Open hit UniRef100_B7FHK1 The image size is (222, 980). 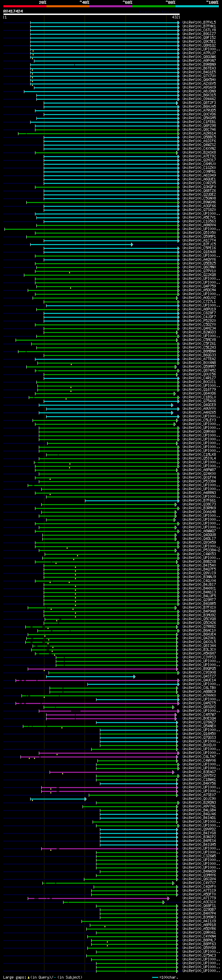[199, 26]
